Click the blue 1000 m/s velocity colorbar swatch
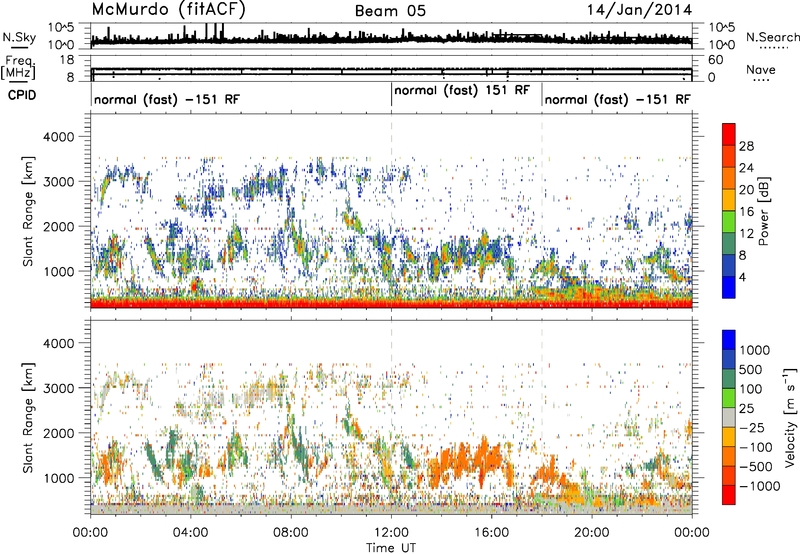800x554 pixels. (729, 340)
